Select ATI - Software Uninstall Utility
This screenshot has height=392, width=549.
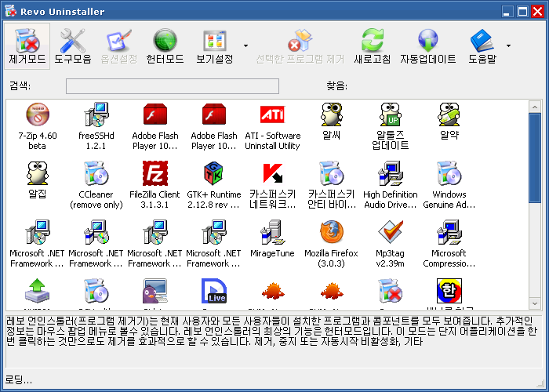272,127
